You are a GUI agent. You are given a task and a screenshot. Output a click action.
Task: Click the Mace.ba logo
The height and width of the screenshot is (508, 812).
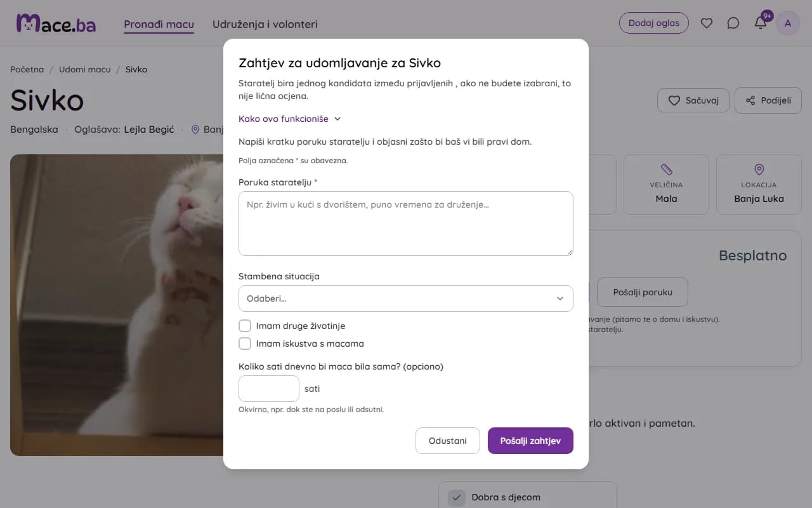56,24
